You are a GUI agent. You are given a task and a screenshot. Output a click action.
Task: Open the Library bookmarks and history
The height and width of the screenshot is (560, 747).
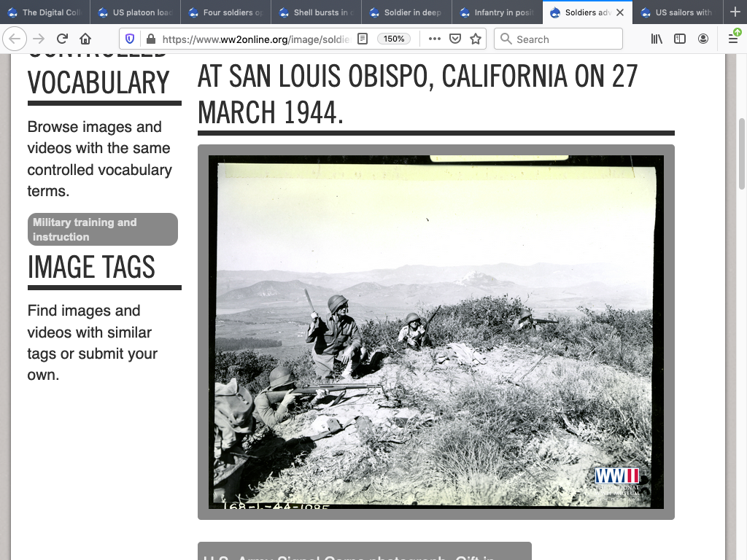(657, 39)
